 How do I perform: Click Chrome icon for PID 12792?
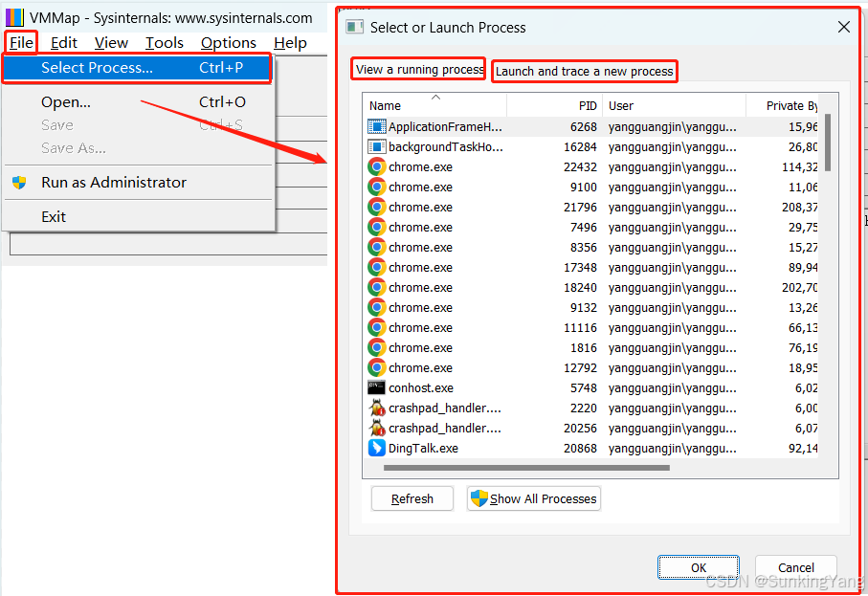click(x=376, y=368)
